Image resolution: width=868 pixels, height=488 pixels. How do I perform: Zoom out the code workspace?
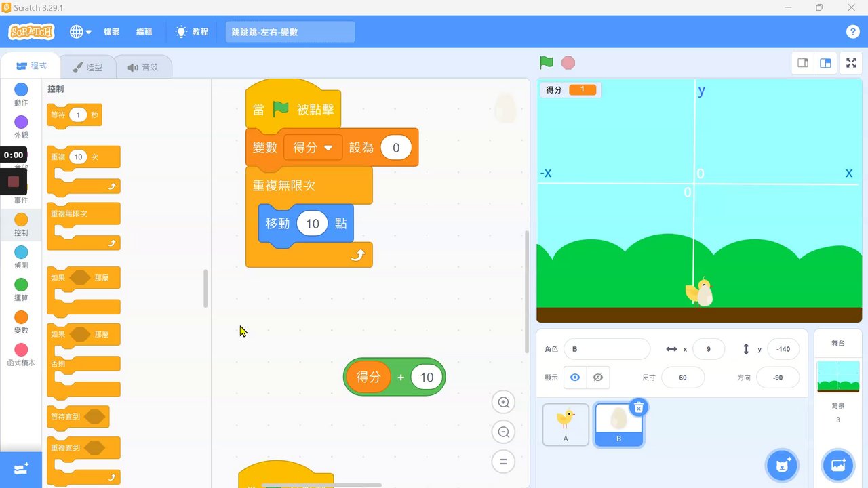click(x=503, y=432)
